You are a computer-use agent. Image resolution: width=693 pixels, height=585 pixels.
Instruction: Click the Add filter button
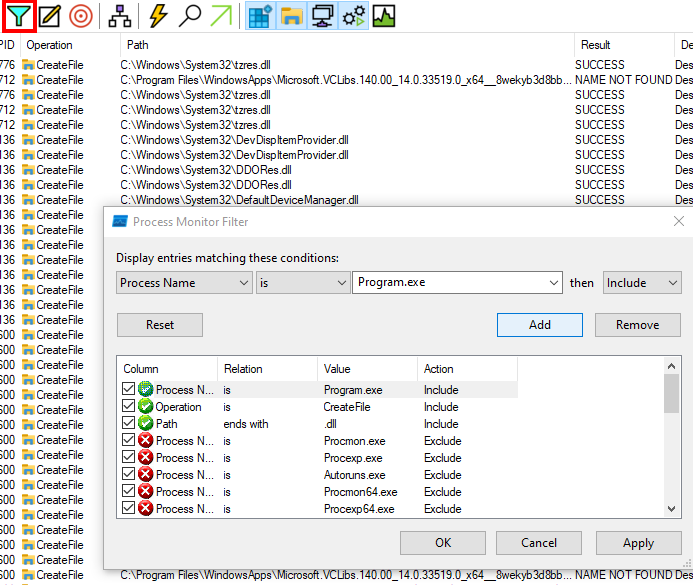point(539,325)
